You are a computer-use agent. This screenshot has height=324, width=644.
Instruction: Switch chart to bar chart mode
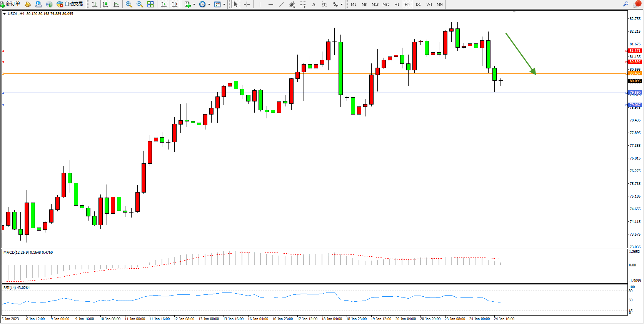pos(95,4)
